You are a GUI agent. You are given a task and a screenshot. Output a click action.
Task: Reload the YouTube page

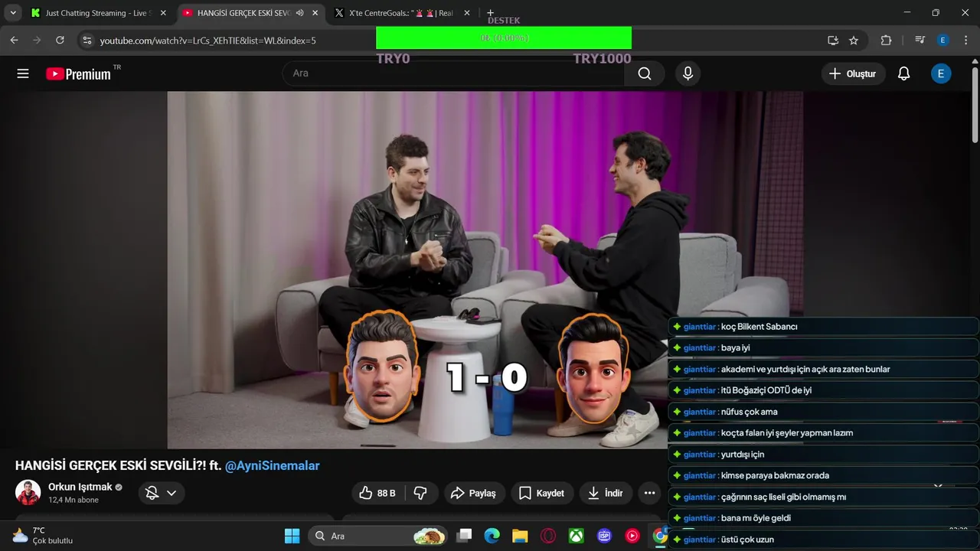click(x=60, y=40)
